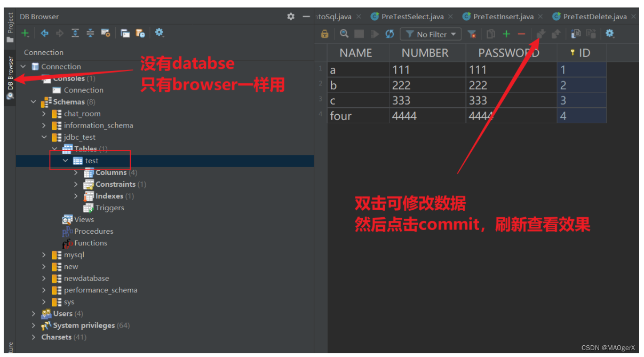Delete selected record with red minus
Screen dimensions: 644x357
tap(521, 34)
